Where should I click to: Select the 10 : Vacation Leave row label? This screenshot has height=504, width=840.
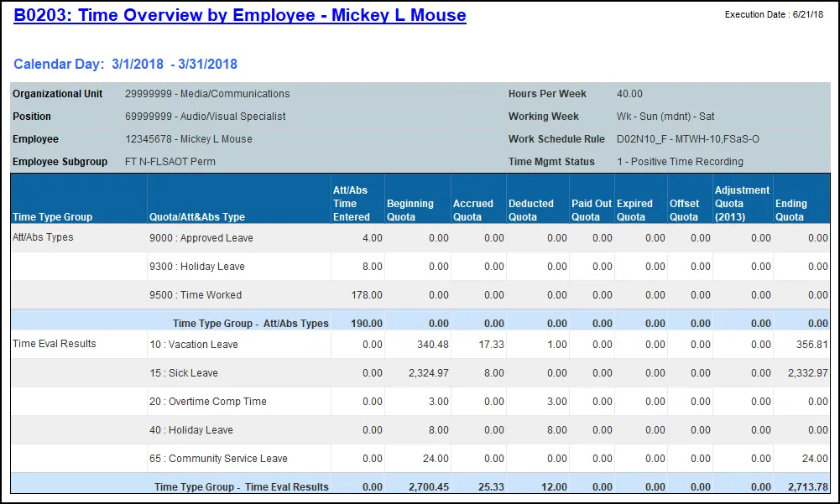click(x=193, y=345)
